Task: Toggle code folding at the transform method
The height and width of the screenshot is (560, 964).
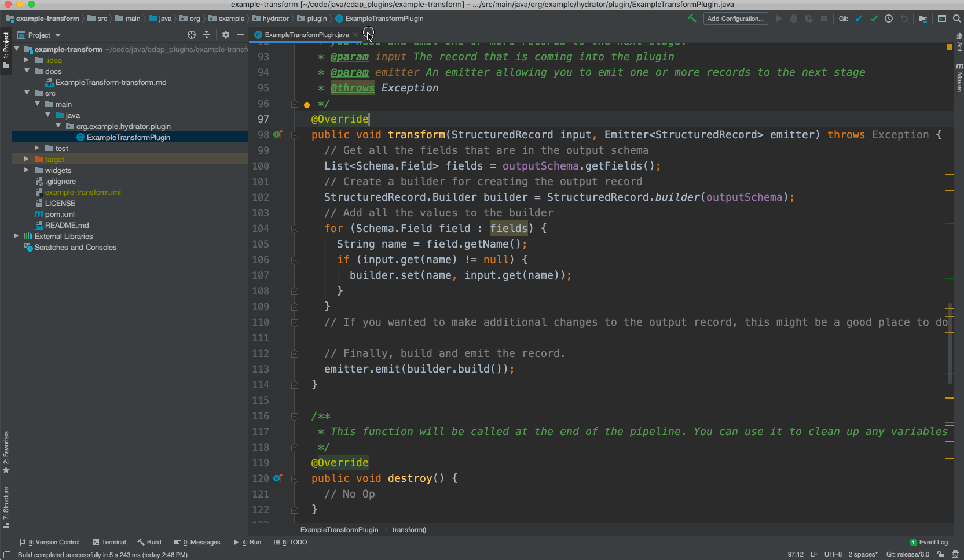Action: click(295, 135)
